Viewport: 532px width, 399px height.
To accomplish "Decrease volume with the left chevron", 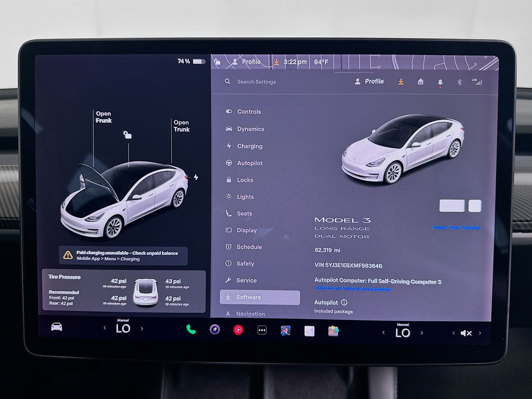I will point(454,333).
